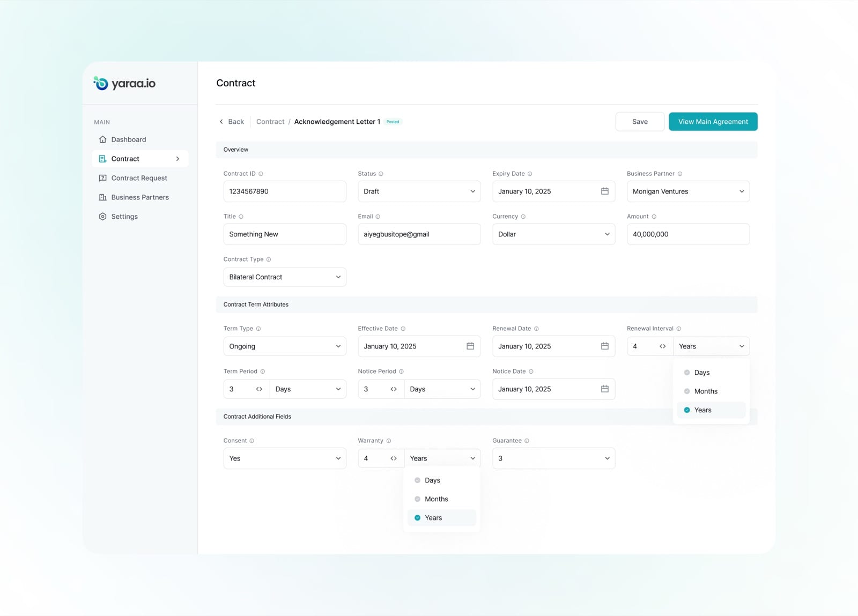This screenshot has height=616, width=858.
Task: Open Dashboard via its home icon
Action: [102, 139]
